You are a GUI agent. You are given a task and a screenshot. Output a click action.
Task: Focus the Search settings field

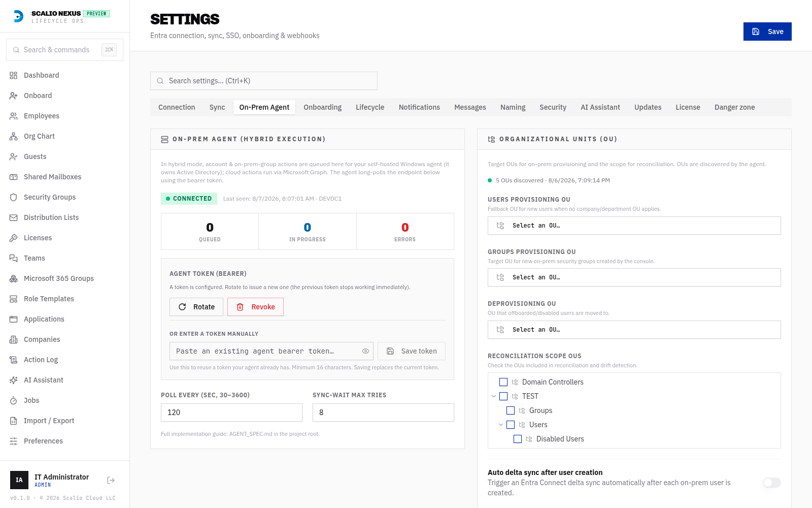point(264,81)
